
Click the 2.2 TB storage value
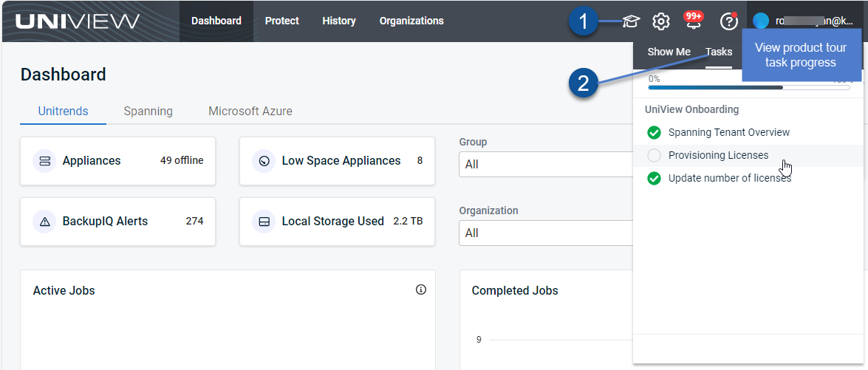pyautogui.click(x=408, y=222)
